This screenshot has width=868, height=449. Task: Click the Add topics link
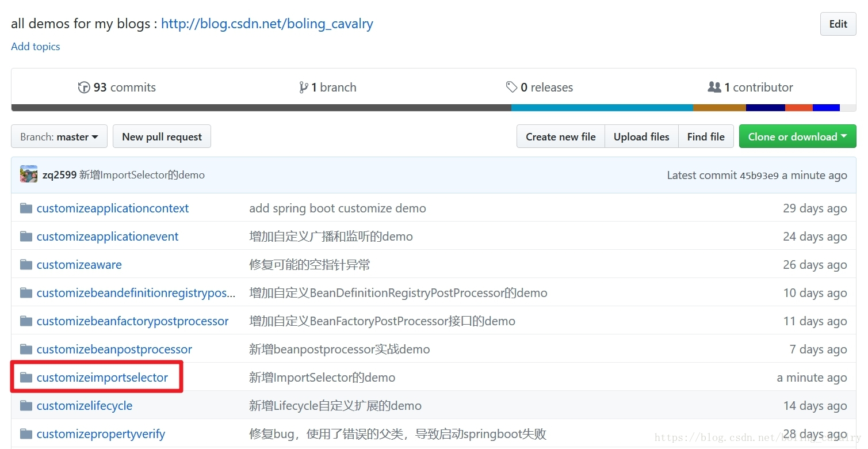point(36,47)
